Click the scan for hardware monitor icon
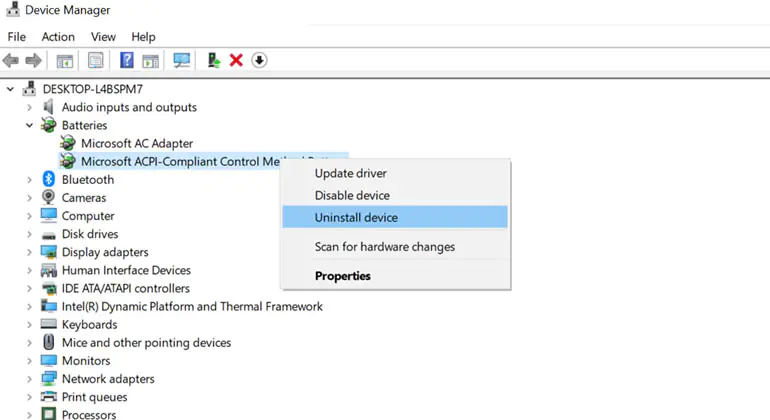Image resolution: width=770 pixels, height=420 pixels. click(x=182, y=60)
